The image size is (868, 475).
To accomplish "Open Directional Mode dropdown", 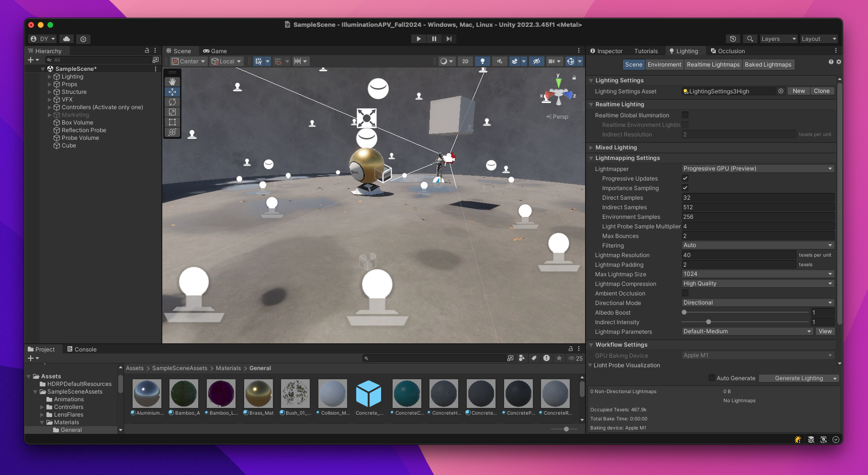I will pos(758,303).
